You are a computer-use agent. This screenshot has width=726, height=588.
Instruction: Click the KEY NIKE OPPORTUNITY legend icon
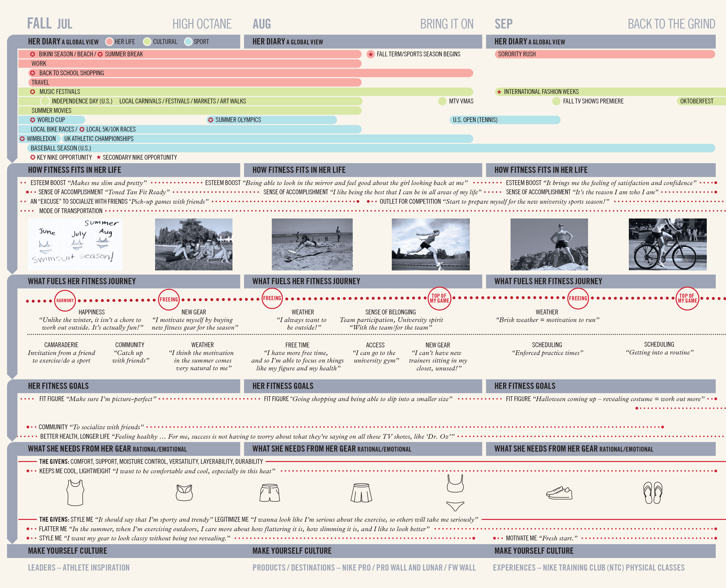point(33,157)
